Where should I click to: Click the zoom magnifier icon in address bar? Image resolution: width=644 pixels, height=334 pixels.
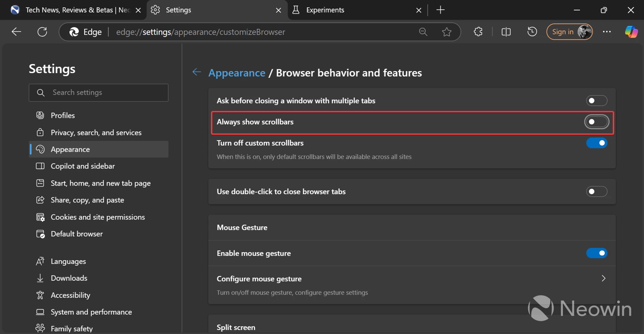click(423, 32)
